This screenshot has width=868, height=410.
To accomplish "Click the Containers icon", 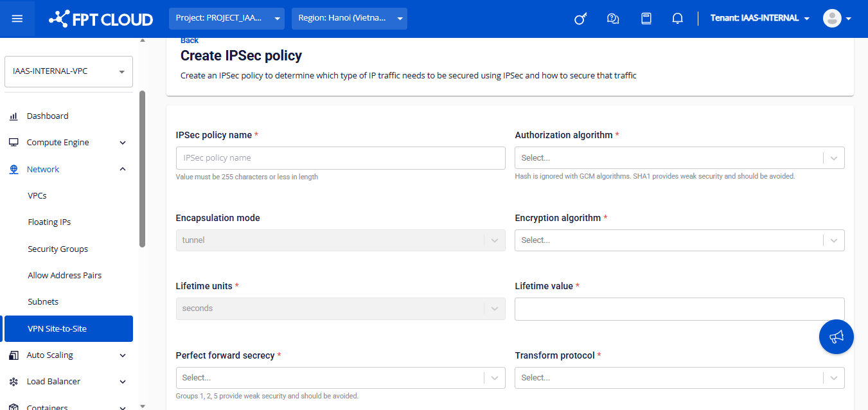I will [x=13, y=407].
